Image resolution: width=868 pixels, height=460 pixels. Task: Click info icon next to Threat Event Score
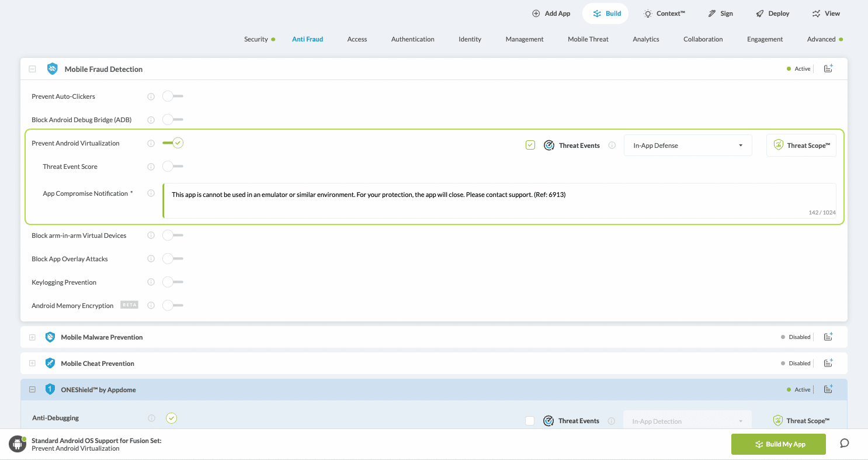pos(151,167)
